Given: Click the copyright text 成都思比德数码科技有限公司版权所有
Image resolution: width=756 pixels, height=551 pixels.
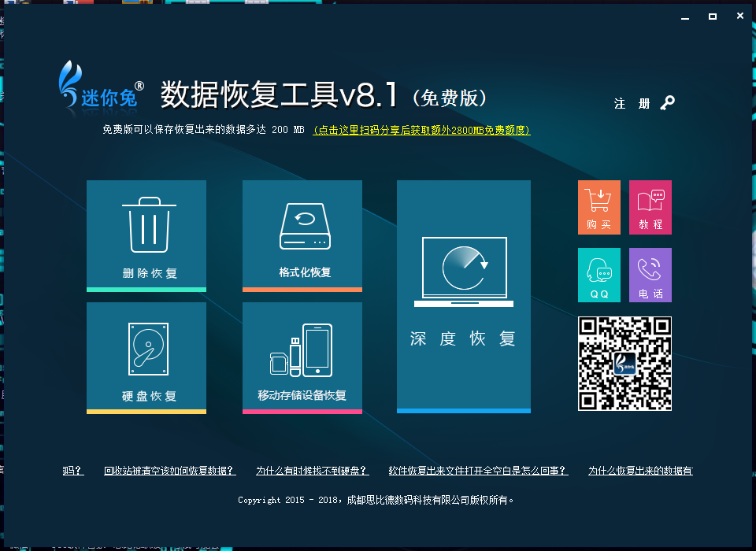Looking at the screenshot, I should (430, 500).
